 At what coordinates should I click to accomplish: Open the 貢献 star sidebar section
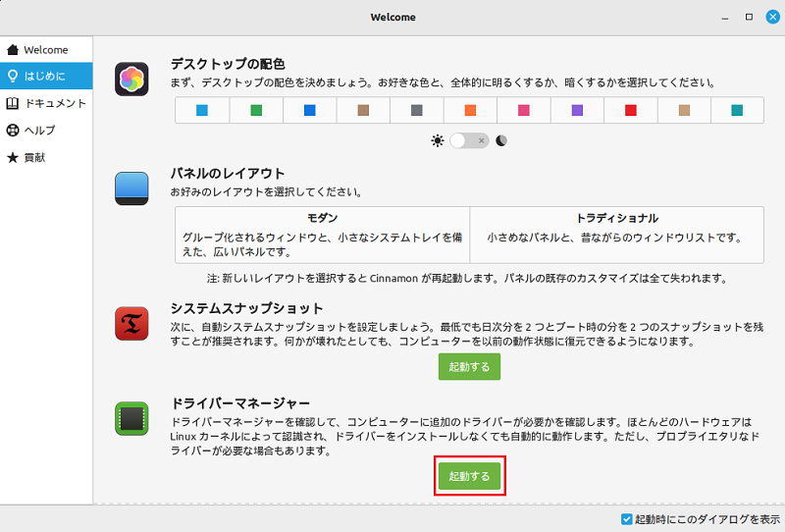coord(46,157)
